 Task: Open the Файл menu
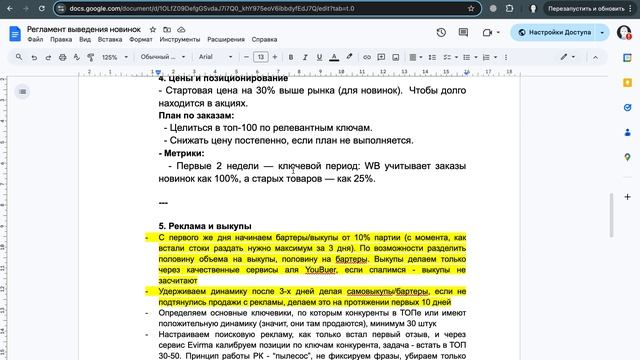tap(35, 40)
